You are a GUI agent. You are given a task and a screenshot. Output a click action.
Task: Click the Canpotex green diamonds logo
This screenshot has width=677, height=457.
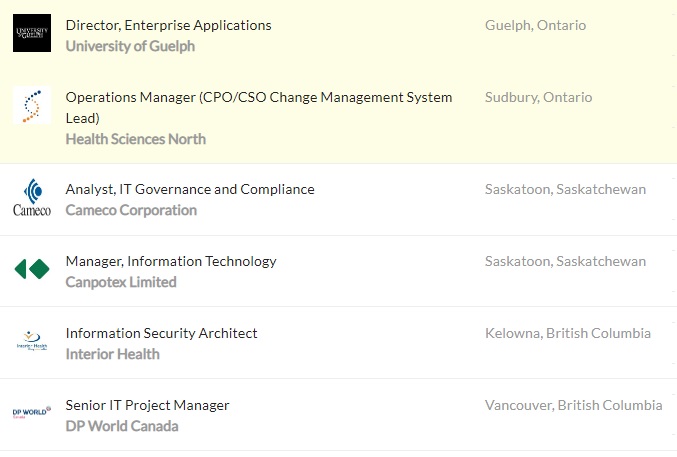click(x=32, y=269)
